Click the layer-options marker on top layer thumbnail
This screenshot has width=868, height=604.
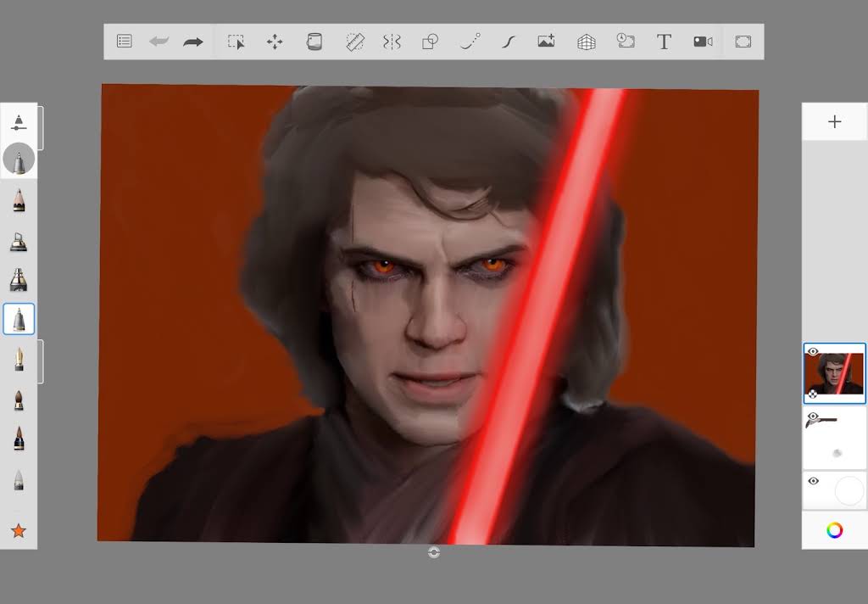(x=813, y=394)
